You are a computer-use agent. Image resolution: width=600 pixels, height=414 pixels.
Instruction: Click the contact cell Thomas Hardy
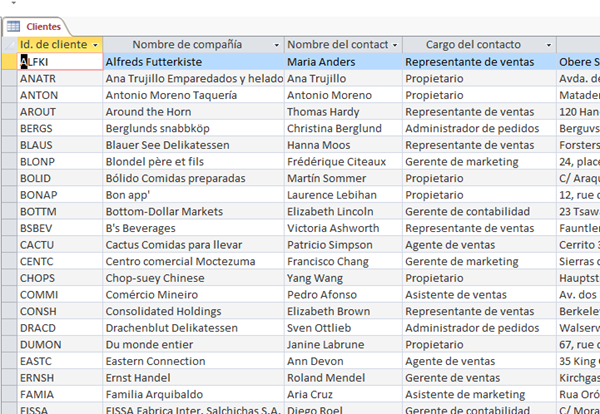pyautogui.click(x=343, y=112)
